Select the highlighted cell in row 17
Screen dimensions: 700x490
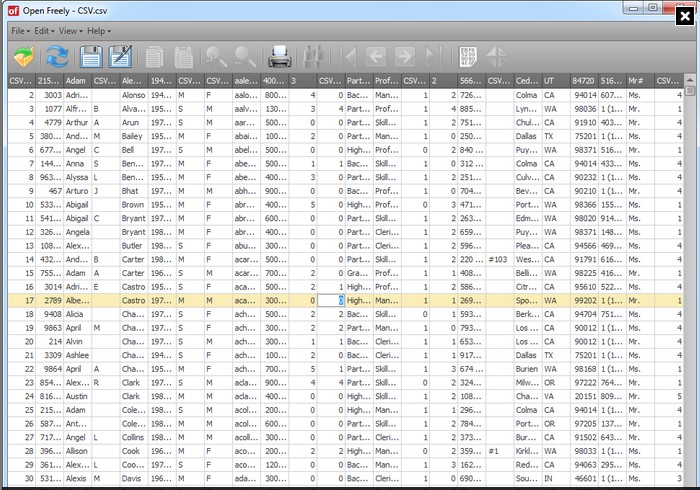click(331, 300)
